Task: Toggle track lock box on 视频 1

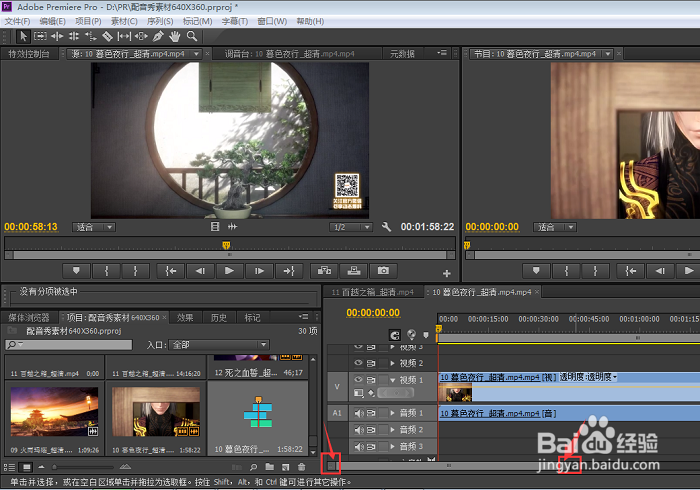Action: pos(383,380)
